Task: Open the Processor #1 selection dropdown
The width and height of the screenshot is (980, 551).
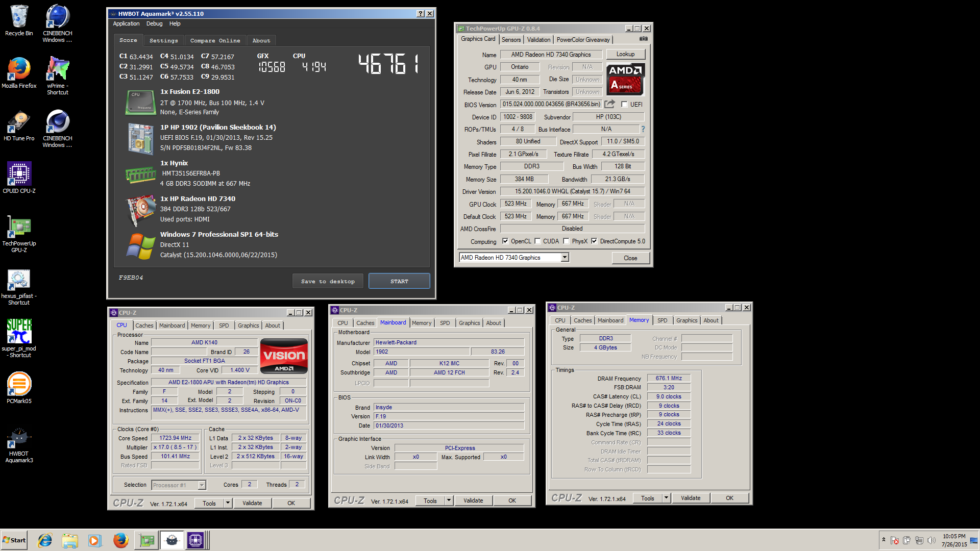Action: [202, 485]
